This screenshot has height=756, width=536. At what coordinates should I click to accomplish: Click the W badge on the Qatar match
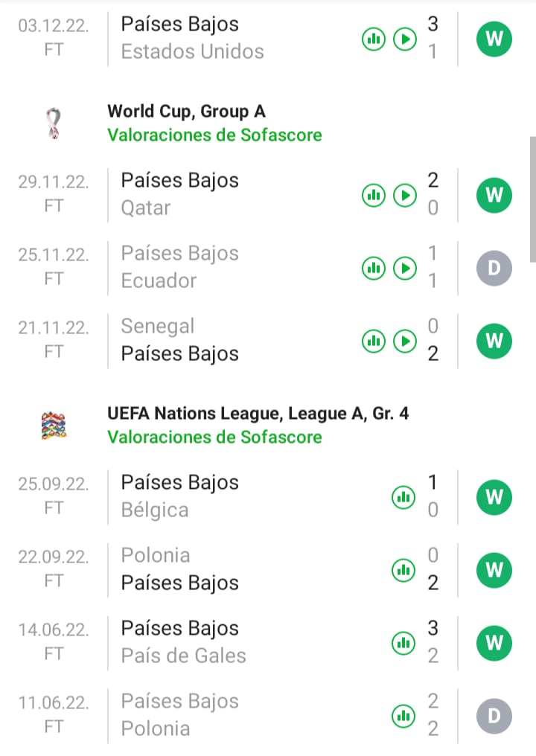[x=494, y=195]
